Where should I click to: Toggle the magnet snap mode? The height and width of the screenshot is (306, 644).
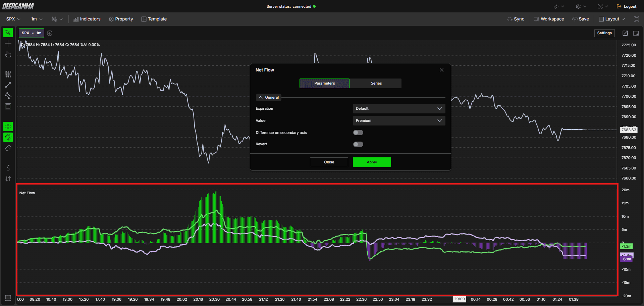pos(8,137)
